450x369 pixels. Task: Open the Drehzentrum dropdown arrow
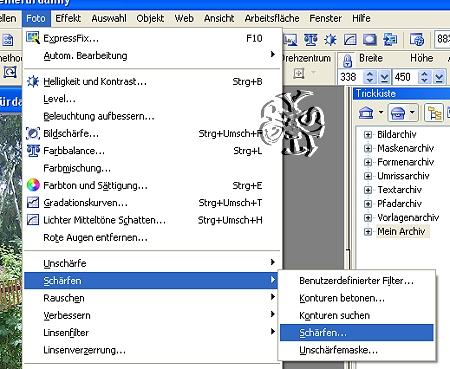click(313, 72)
